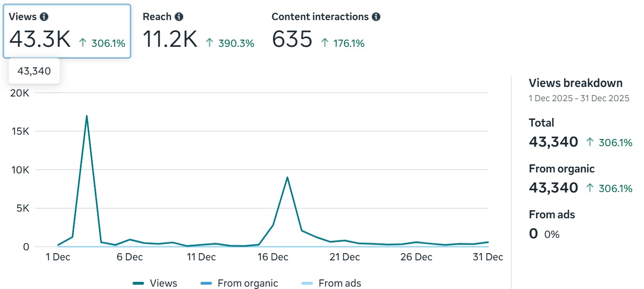Click the Views breakdown heading
The image size is (644, 289).
pyautogui.click(x=576, y=83)
